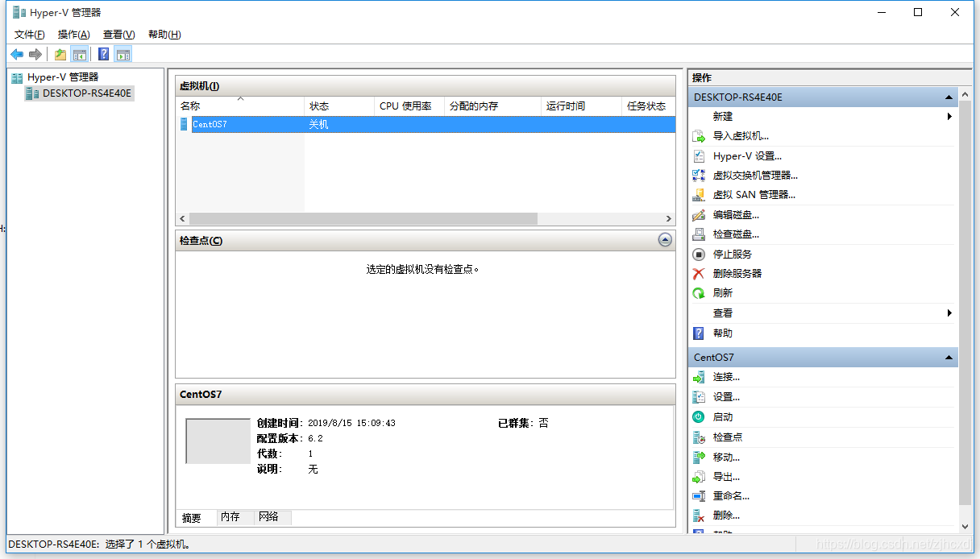Click the 新建 action

coord(723,117)
